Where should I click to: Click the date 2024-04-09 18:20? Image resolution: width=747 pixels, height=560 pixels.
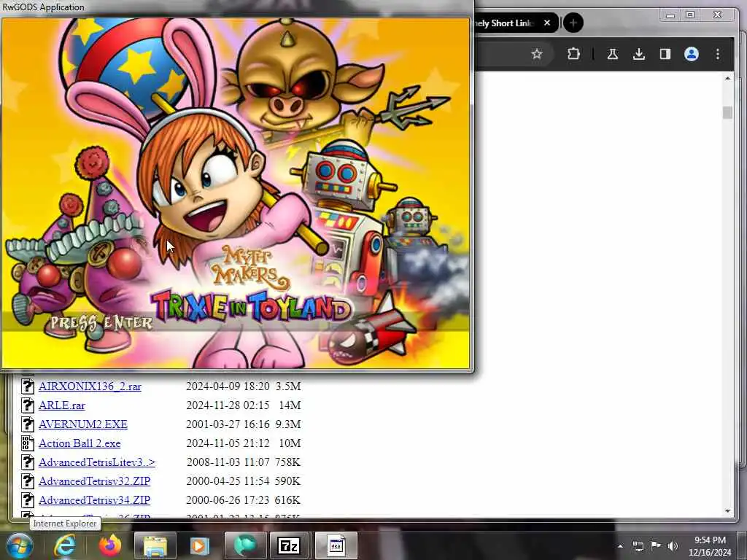pyautogui.click(x=228, y=386)
